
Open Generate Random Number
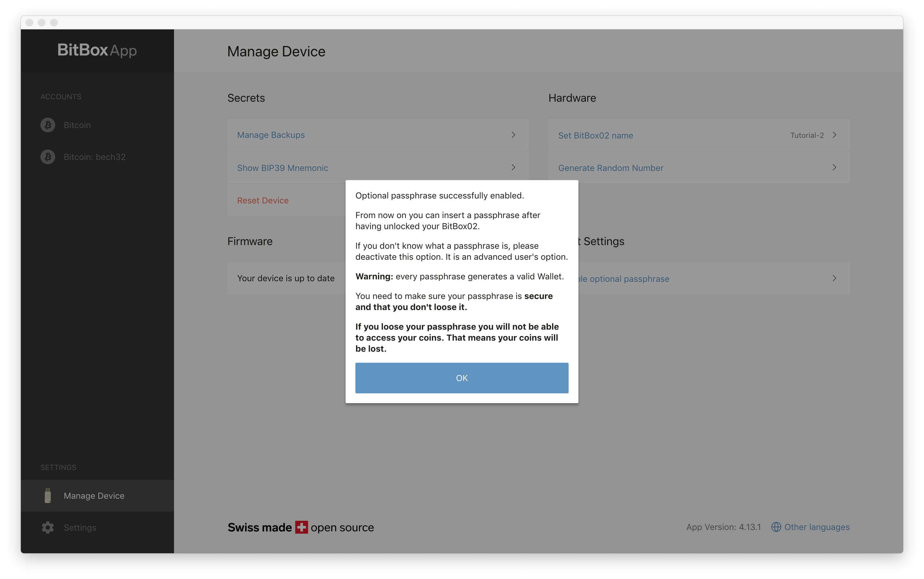point(699,167)
